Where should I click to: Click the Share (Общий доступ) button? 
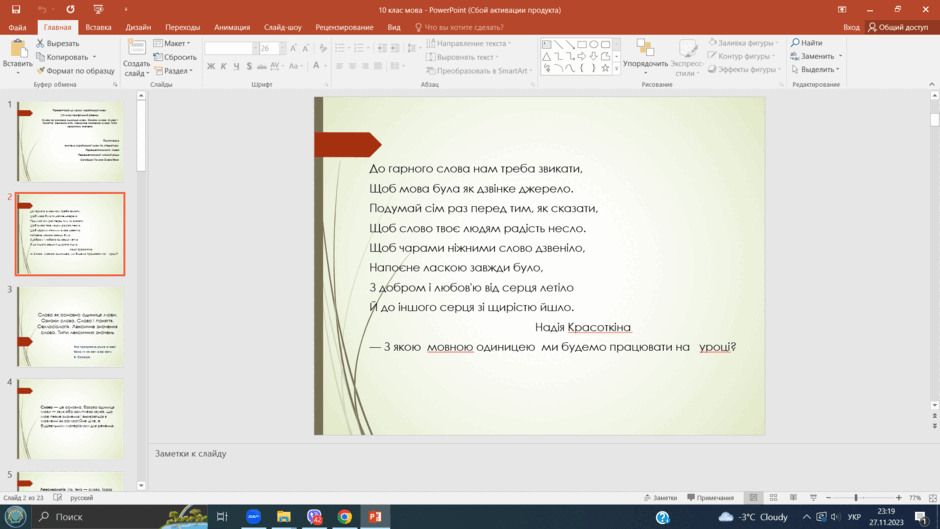pos(897,27)
